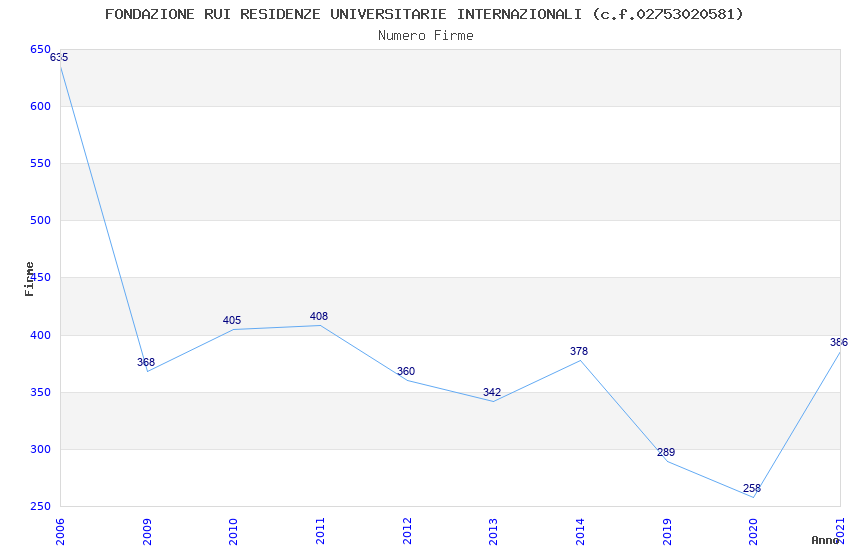
Task: Click the y-axis value 650
Action: pyautogui.click(x=41, y=49)
